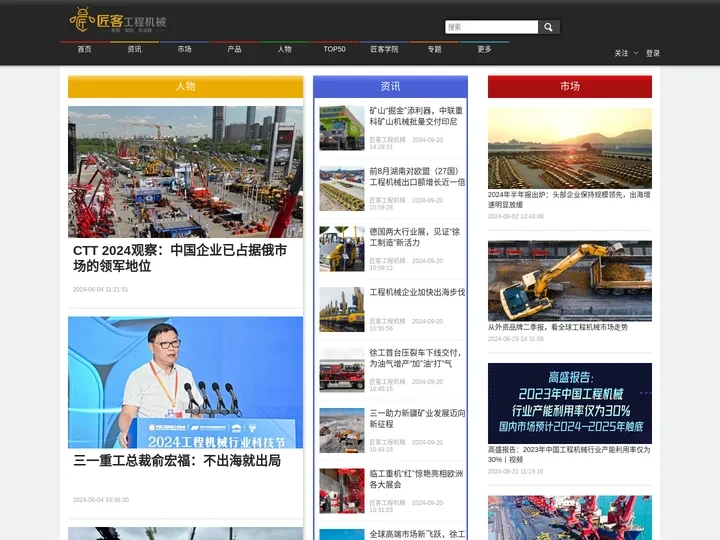Open news 德国两大行业展 article
The height and width of the screenshot is (540, 720).
click(x=414, y=237)
